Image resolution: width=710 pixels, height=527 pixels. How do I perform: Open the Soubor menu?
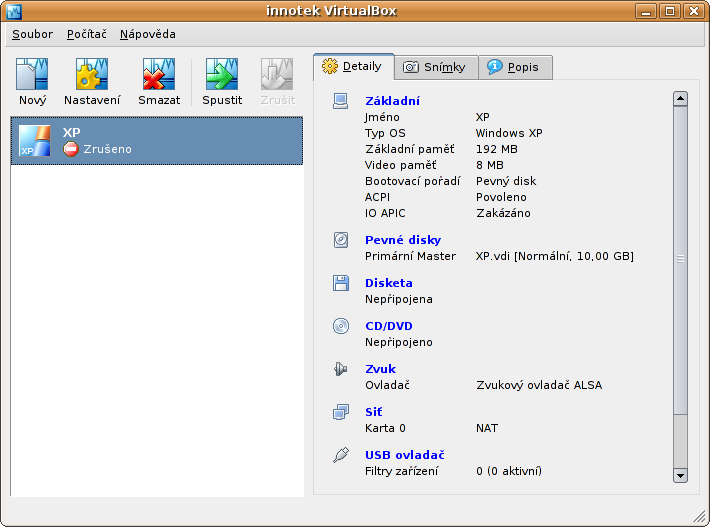(32, 34)
